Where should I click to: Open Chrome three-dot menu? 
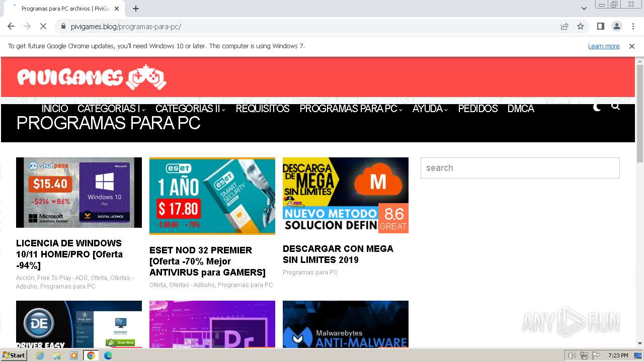[632, 26]
